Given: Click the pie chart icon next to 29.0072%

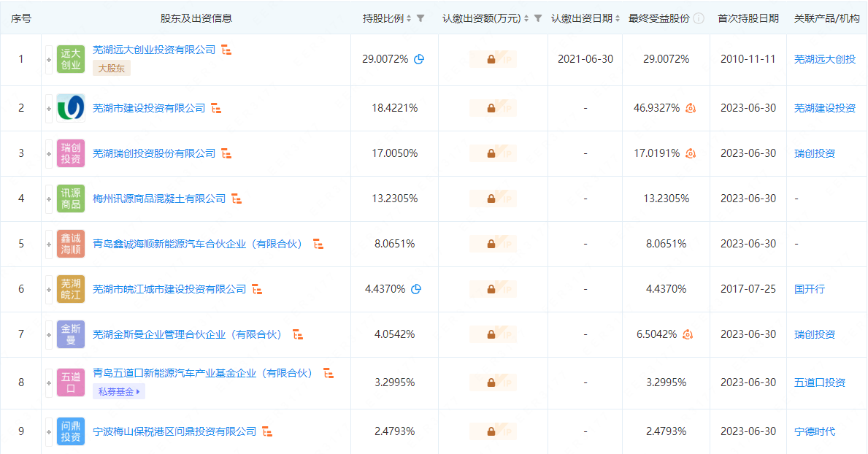Looking at the screenshot, I should 418,58.
